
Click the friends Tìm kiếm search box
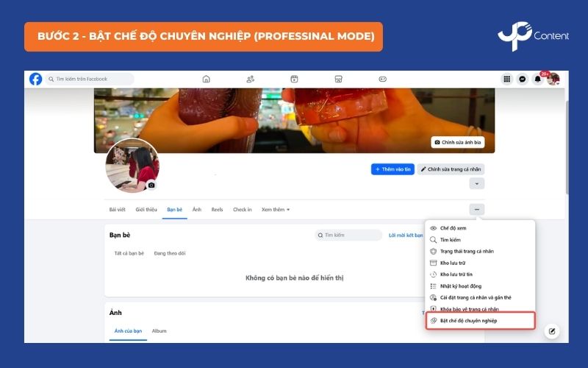[x=348, y=235]
